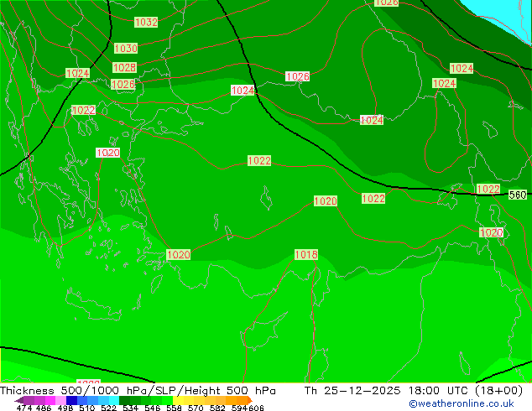Image resolution: width=532 pixels, height=411 pixels.
Task: Click the 1022 label beside the 560 label
Action: [x=488, y=189]
